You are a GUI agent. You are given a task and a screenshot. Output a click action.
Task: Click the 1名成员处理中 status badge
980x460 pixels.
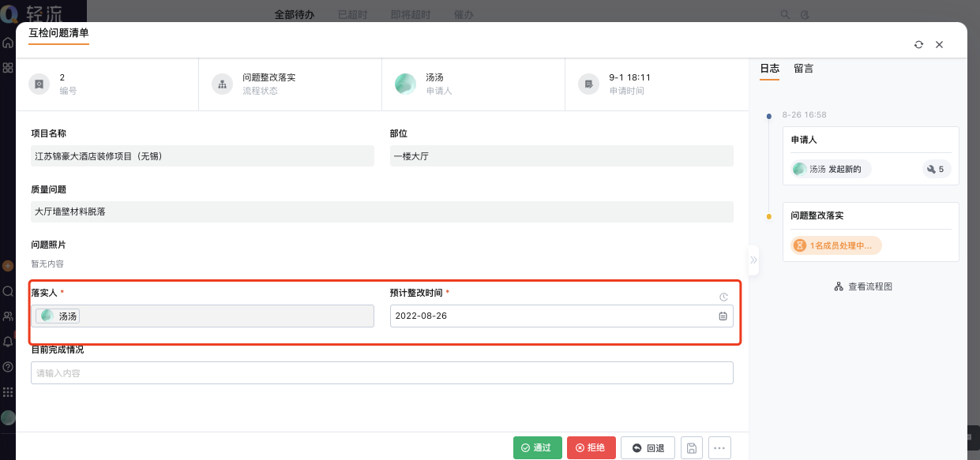coord(836,245)
